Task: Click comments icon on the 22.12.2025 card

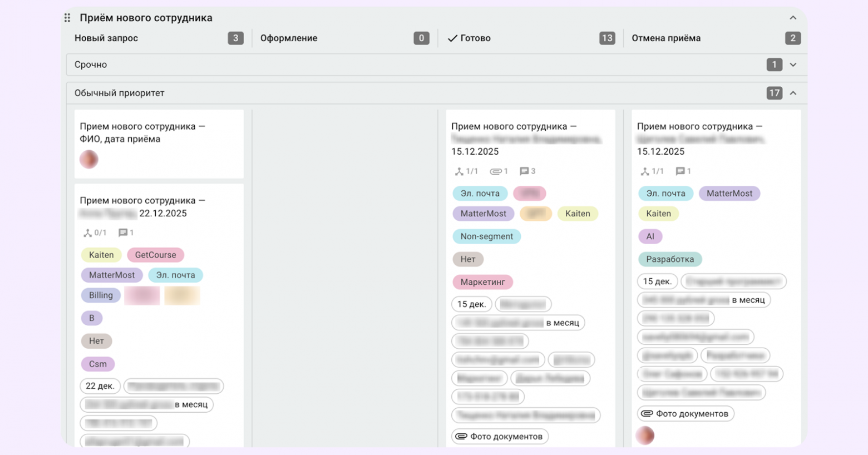Action: coord(123,233)
